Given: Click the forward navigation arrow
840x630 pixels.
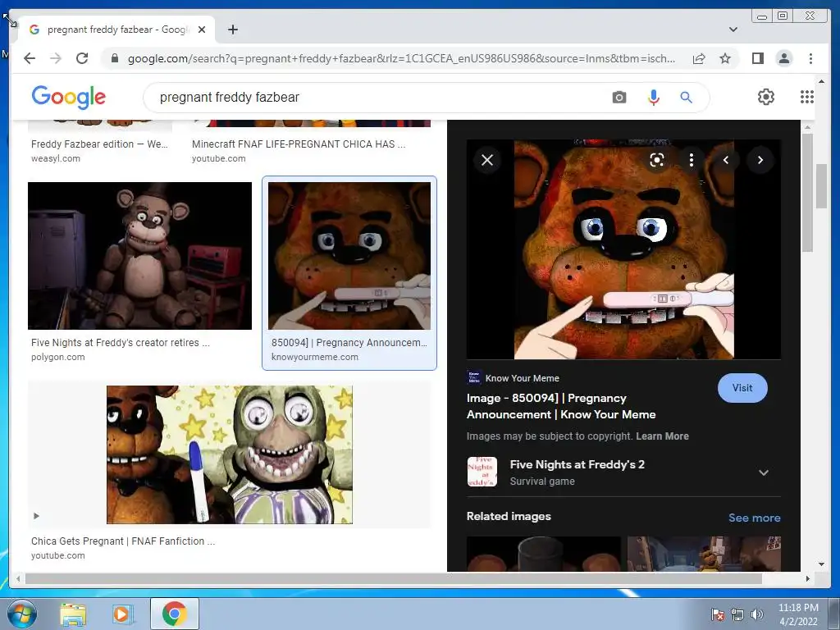Looking at the screenshot, I should 56,58.
